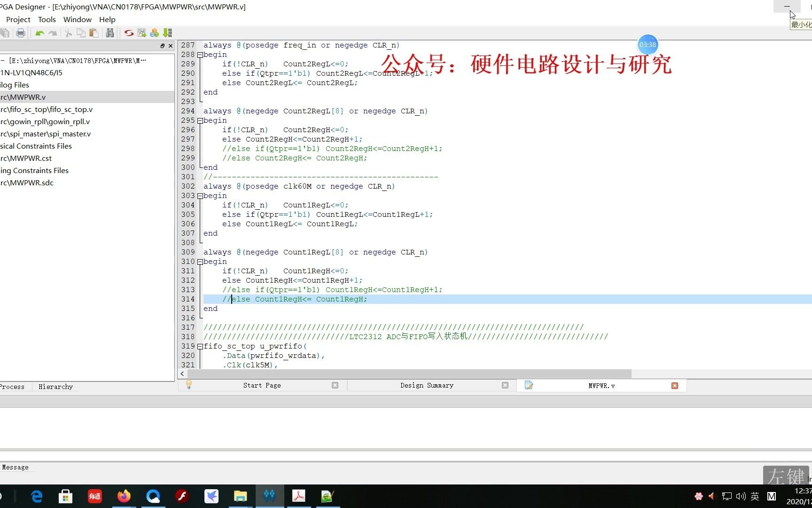Click the Copy toolbar icon

click(81, 32)
